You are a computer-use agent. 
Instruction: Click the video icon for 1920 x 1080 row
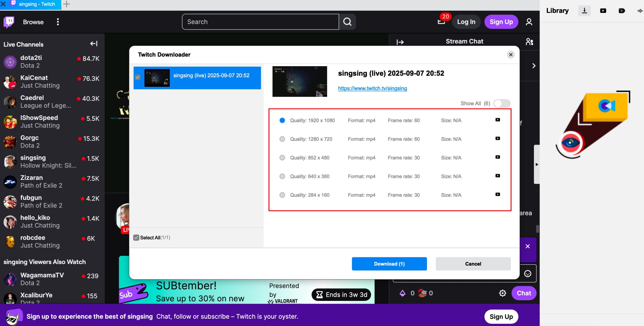point(498,120)
